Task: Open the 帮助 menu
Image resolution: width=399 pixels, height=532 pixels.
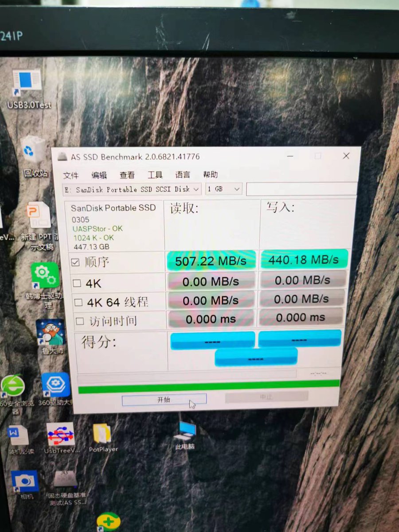Action: click(x=211, y=175)
